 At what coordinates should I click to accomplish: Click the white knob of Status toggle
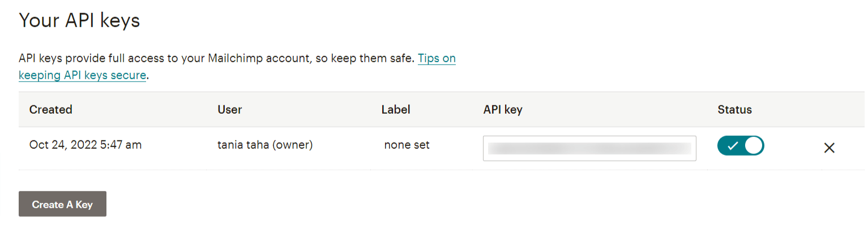click(x=754, y=146)
